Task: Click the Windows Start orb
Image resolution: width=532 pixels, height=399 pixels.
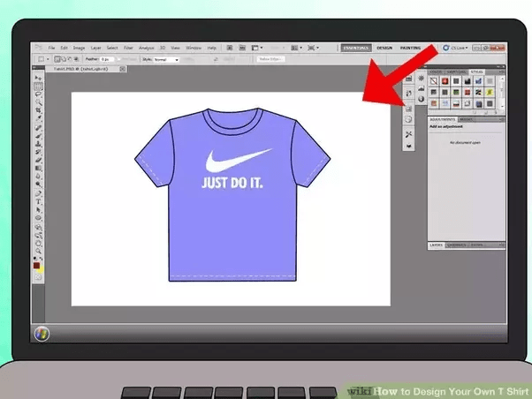Action: [42, 334]
